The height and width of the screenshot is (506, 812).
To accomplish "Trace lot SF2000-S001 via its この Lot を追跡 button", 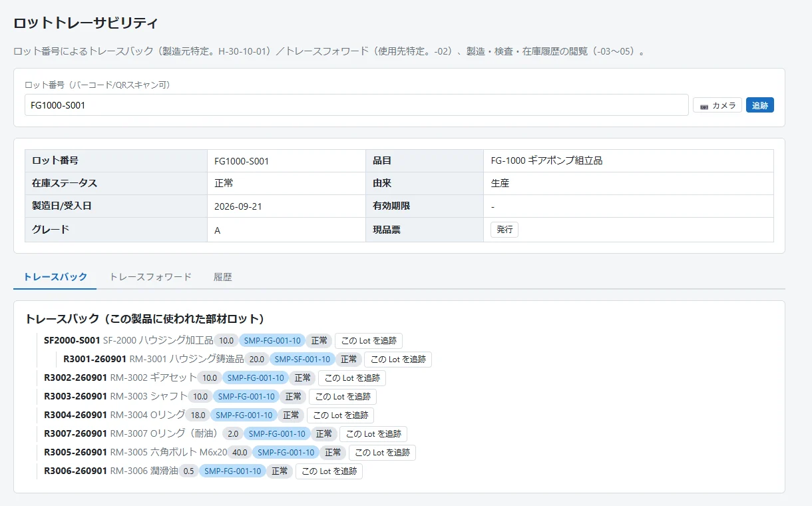I will pyautogui.click(x=369, y=341).
